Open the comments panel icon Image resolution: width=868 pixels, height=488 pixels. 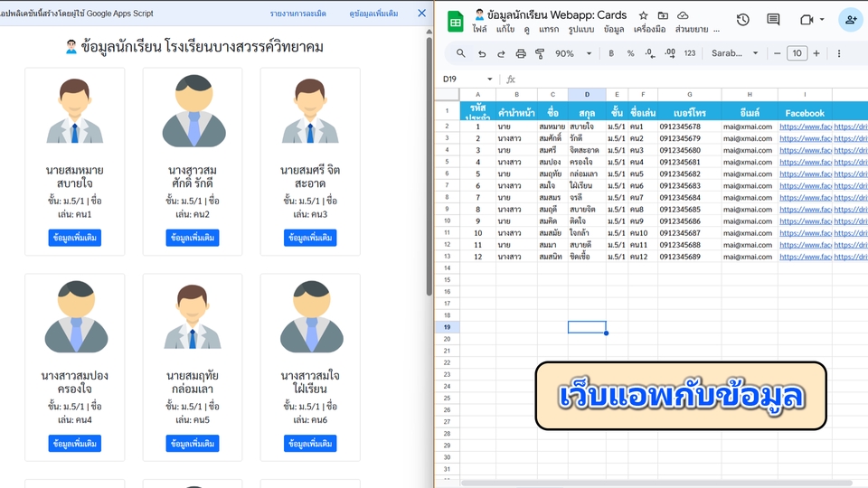(773, 20)
